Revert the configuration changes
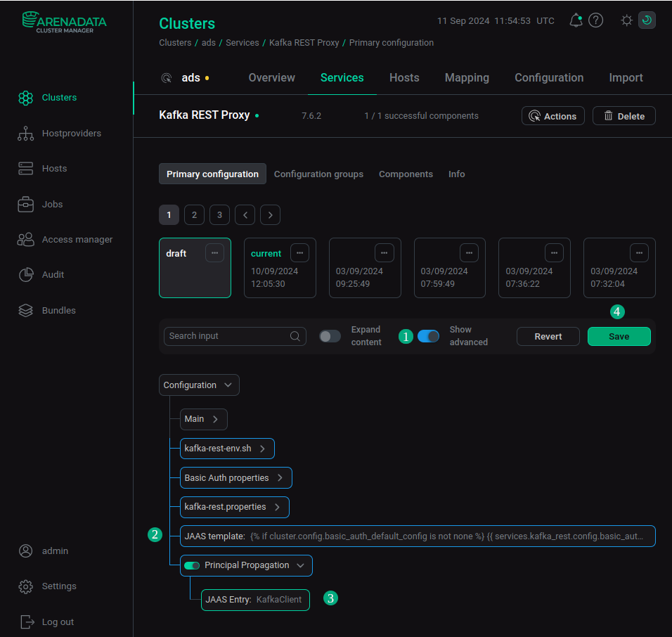Viewport: 672px width, 637px height. pos(548,337)
